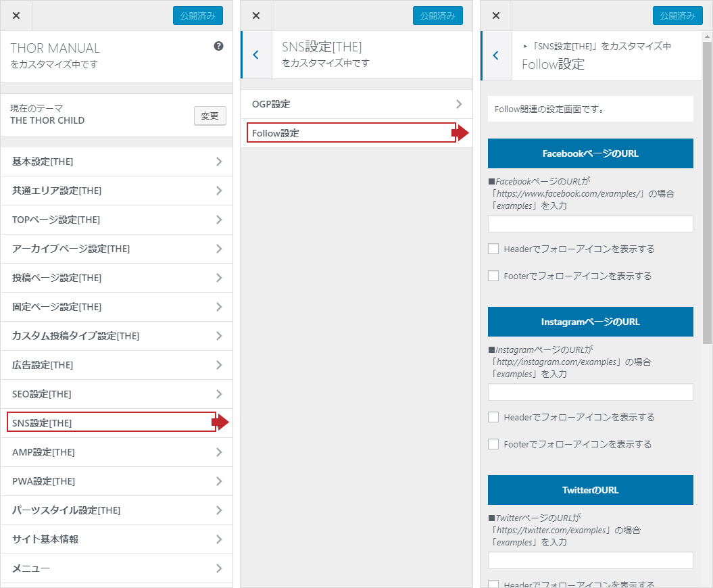Open the メニュー menu item
Image resolution: width=713 pixels, height=588 pixels.
[116, 568]
